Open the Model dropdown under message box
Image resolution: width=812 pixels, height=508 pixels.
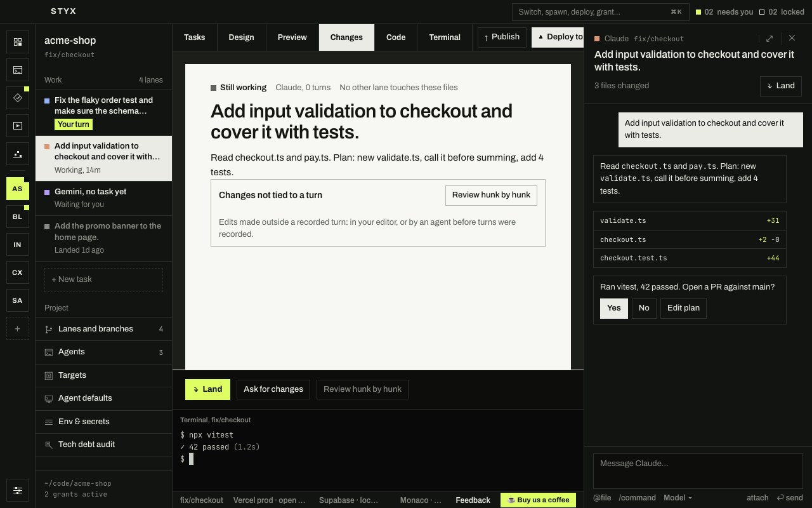(x=678, y=498)
